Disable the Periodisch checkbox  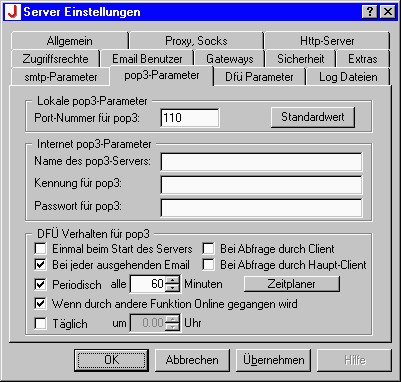[x=40, y=284]
